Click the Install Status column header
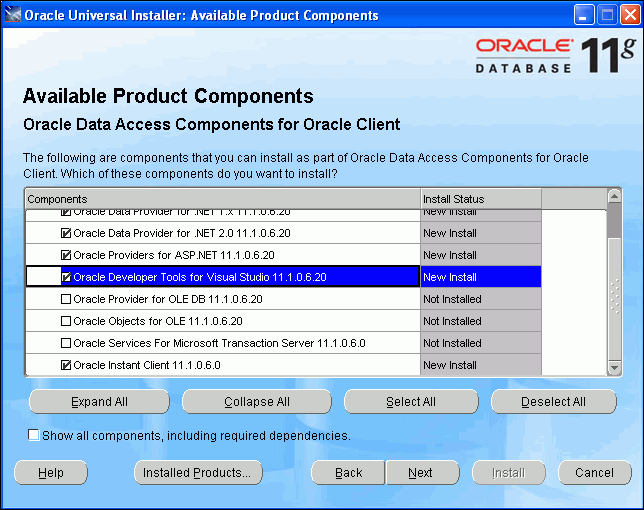This screenshot has width=644, height=510. 480,199
